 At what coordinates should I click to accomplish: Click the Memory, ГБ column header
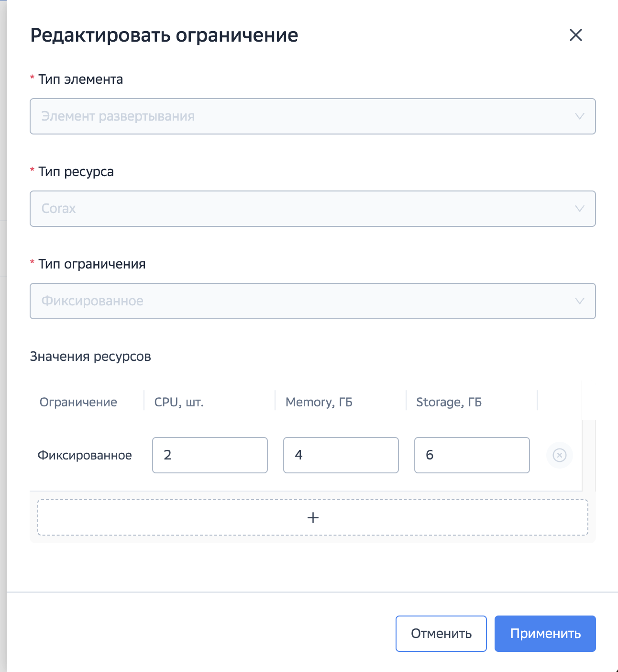coord(319,402)
